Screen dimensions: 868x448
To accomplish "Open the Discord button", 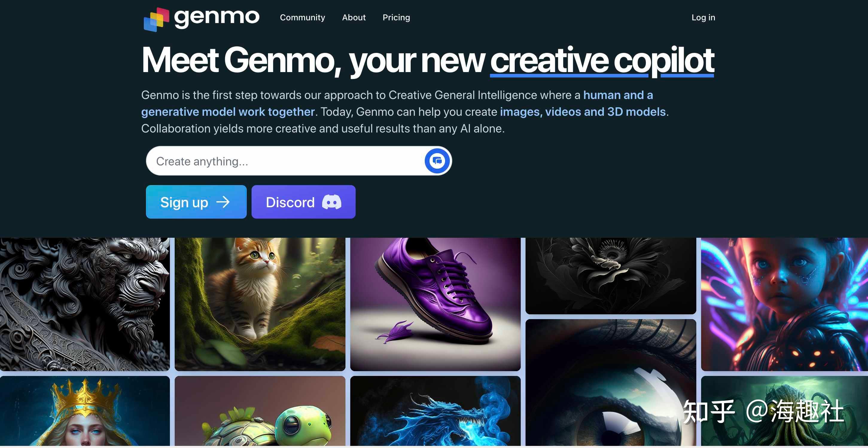I will click(303, 202).
